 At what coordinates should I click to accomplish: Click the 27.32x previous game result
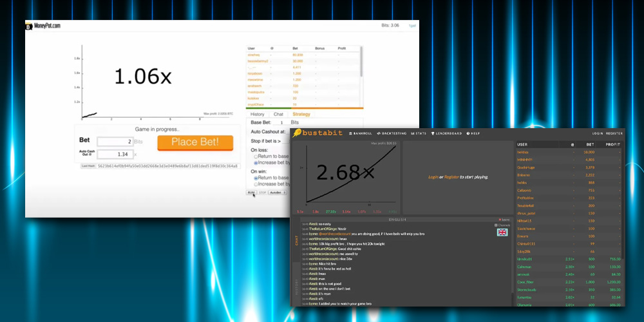coord(330,211)
